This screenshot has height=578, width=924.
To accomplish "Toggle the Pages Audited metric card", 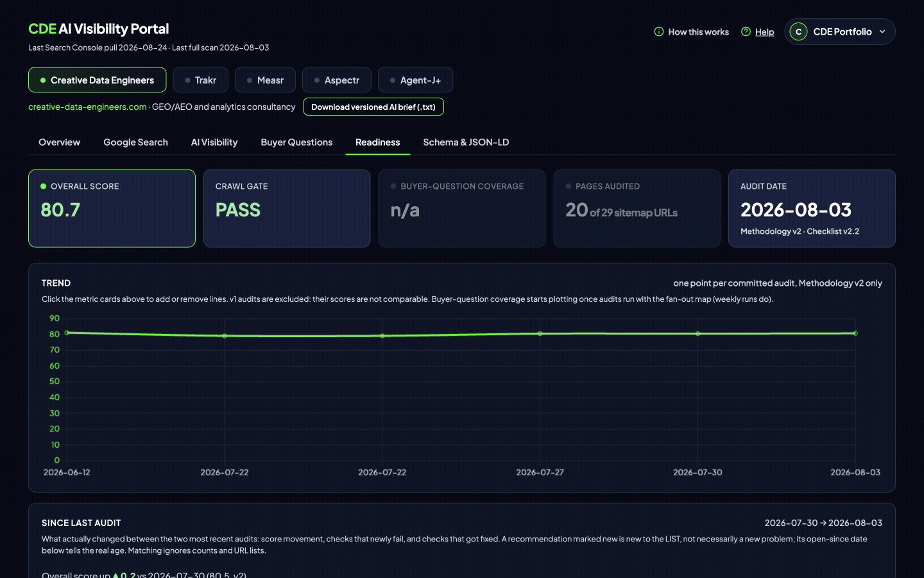I will (x=637, y=208).
